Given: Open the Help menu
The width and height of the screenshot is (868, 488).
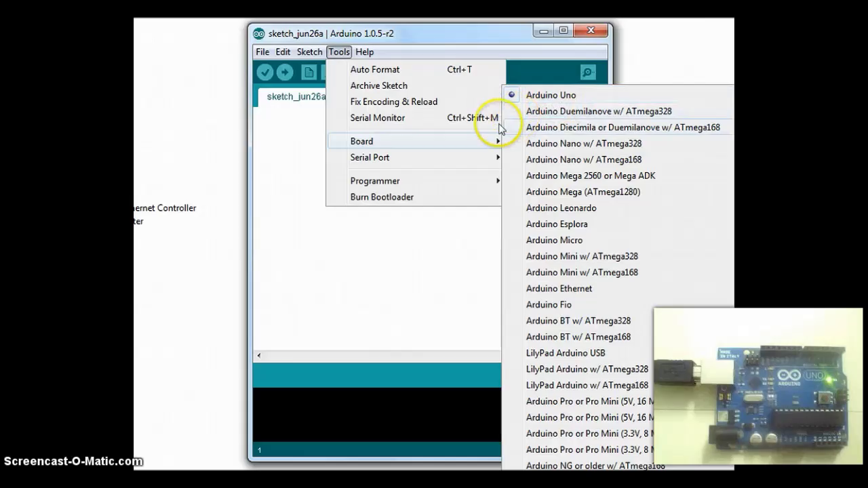Looking at the screenshot, I should tap(364, 52).
